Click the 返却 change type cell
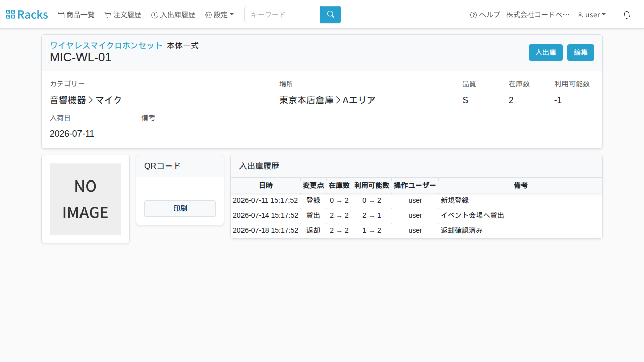644x362 pixels. (x=313, y=230)
